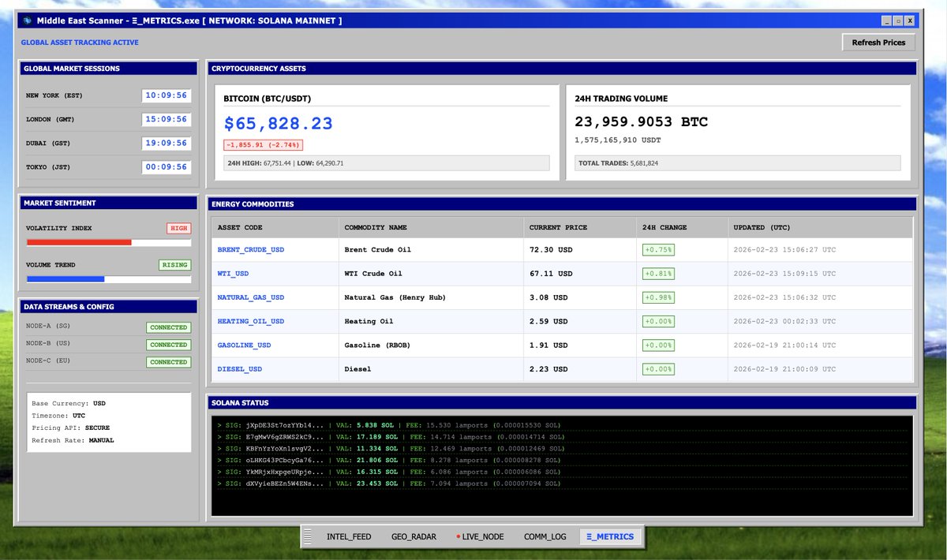Click the 24H HIGH and LOW bar
Viewport: 947px width, 560px height.
(x=387, y=163)
